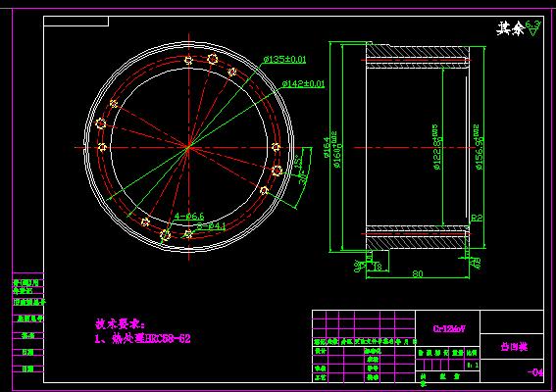556x392 pixels.
Task: Click the 8-ø4.1 hole callout
Action: [212, 225]
